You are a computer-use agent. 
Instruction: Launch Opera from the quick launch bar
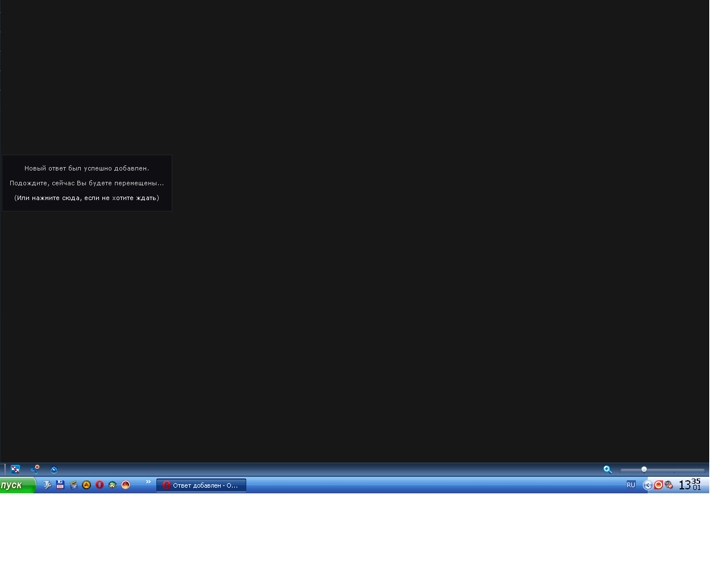(100, 485)
